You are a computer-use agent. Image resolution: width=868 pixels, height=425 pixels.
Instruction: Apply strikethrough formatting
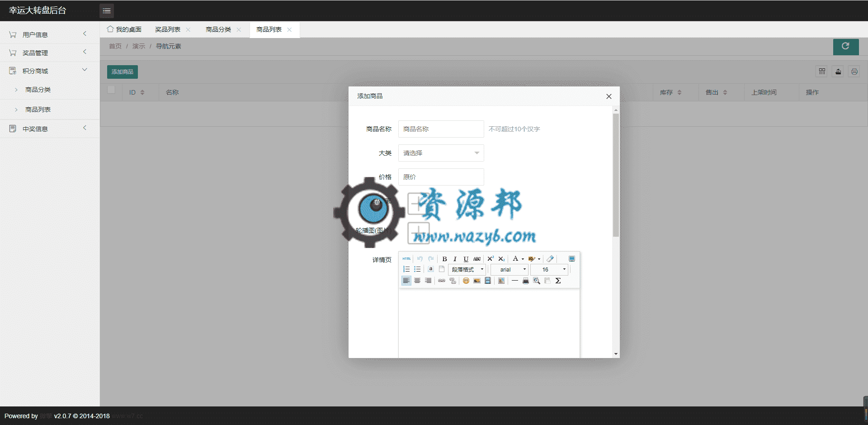pyautogui.click(x=477, y=259)
